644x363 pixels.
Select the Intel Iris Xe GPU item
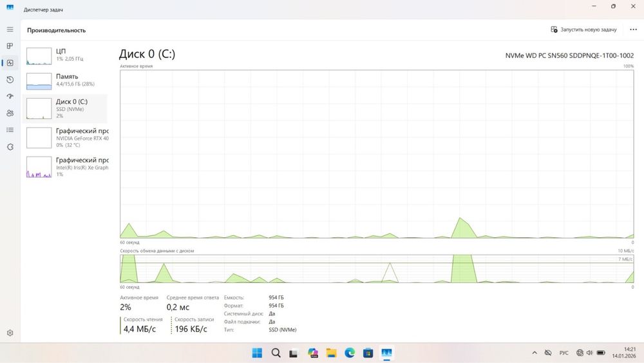tap(65, 167)
